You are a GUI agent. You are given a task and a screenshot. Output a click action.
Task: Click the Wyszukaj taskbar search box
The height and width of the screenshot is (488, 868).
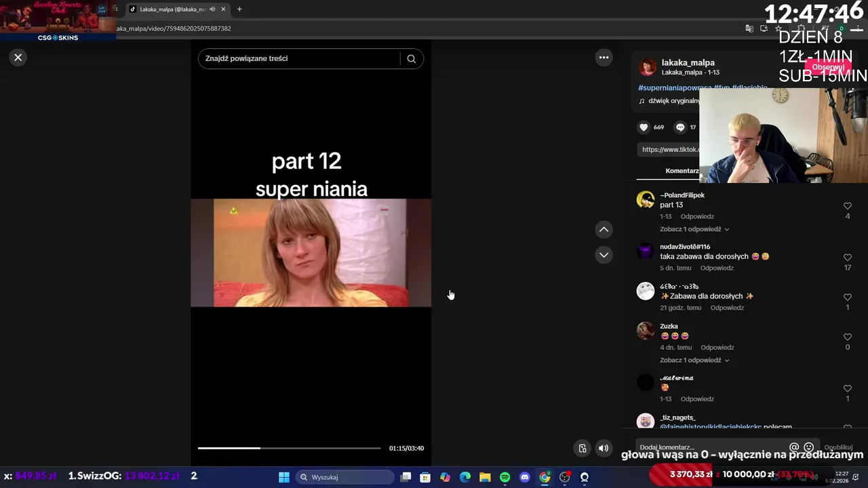coord(344,477)
